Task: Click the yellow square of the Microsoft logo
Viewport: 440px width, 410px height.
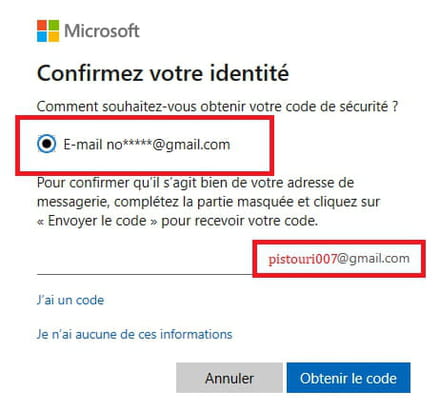Action: [x=54, y=37]
